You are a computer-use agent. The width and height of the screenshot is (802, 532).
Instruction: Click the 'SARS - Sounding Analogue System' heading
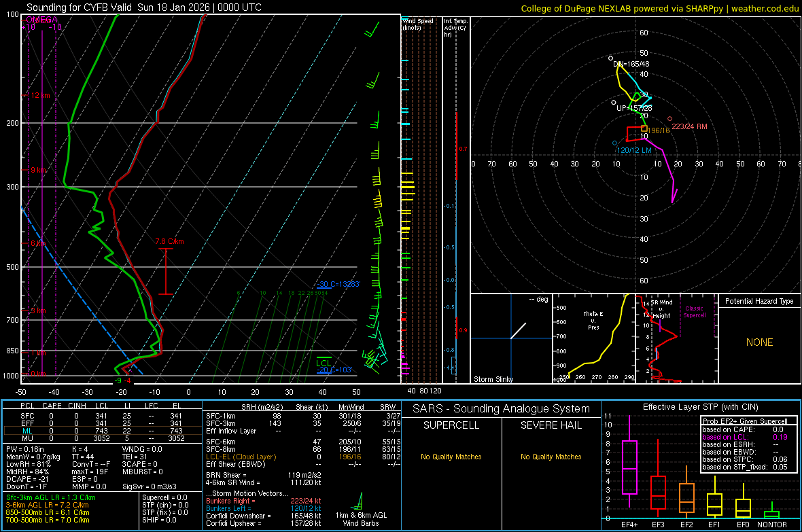[x=501, y=409]
